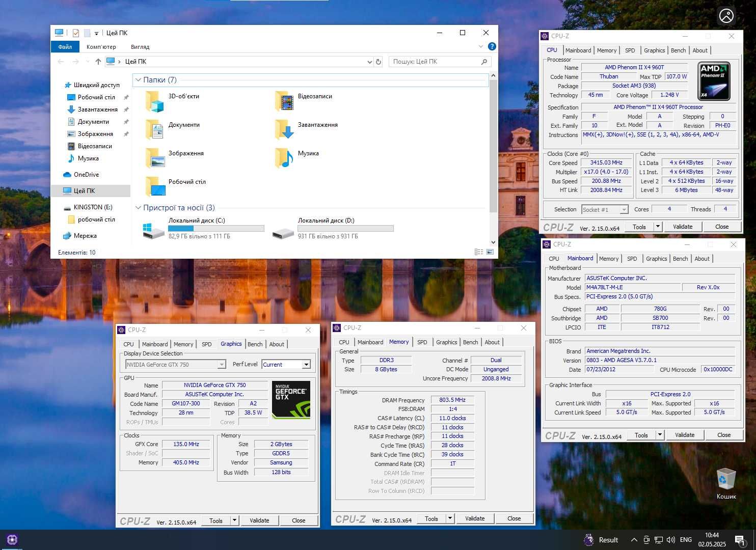This screenshot has width=756, height=550.
Task: Click Validate in the CPU tab window
Action: 682,227
